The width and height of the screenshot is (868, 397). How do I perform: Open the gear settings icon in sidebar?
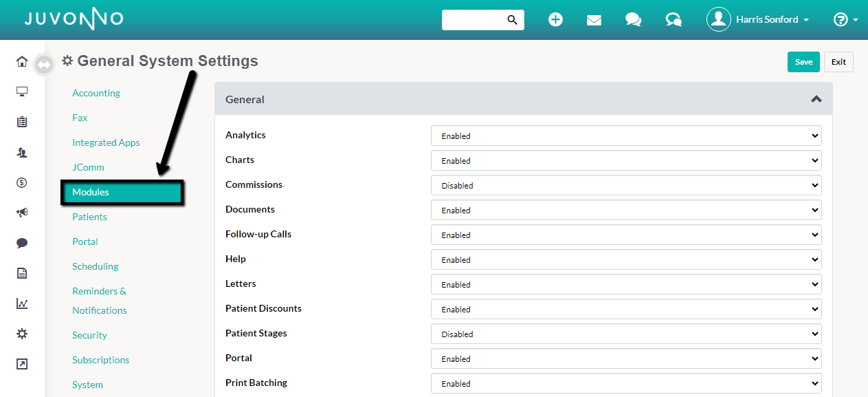coord(22,334)
